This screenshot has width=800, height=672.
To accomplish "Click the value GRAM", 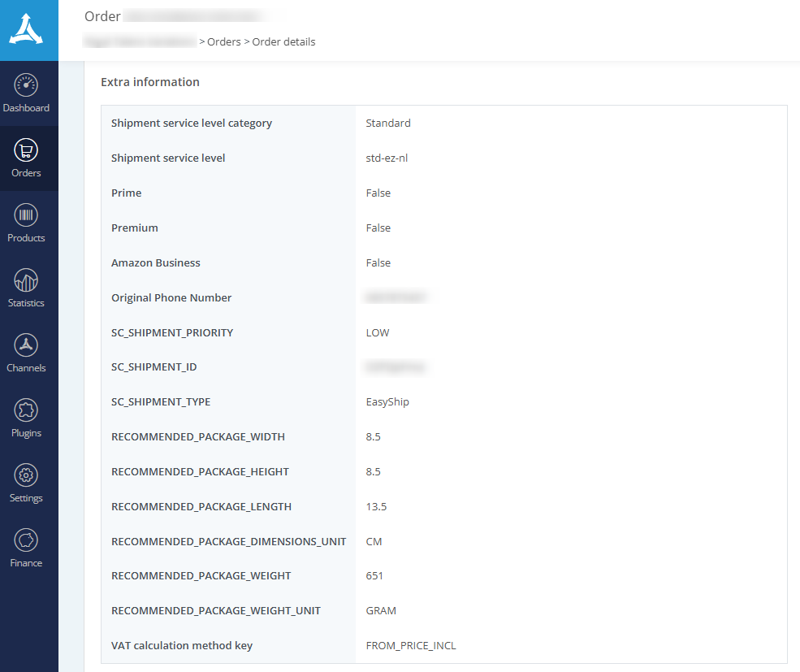I will coord(381,611).
